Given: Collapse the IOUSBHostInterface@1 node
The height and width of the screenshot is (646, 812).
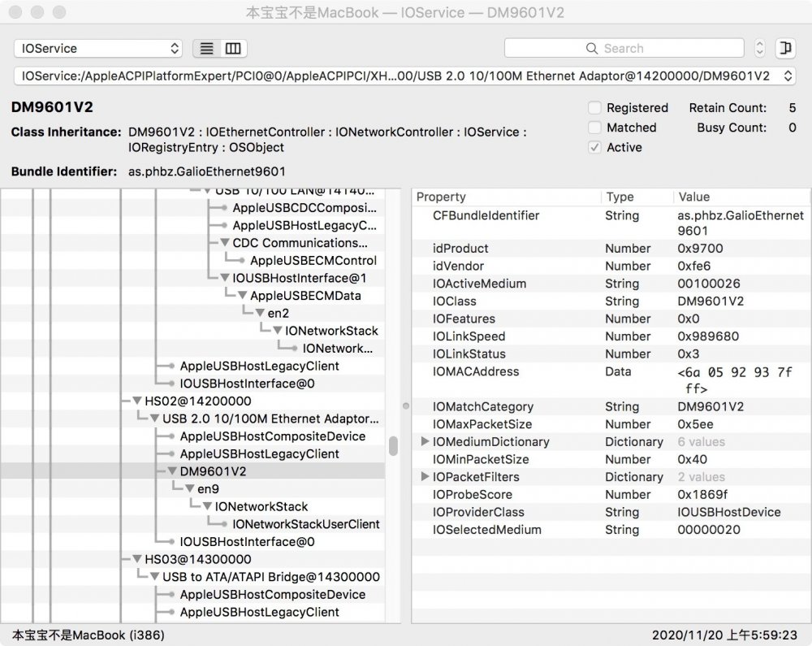Looking at the screenshot, I should tap(225, 278).
